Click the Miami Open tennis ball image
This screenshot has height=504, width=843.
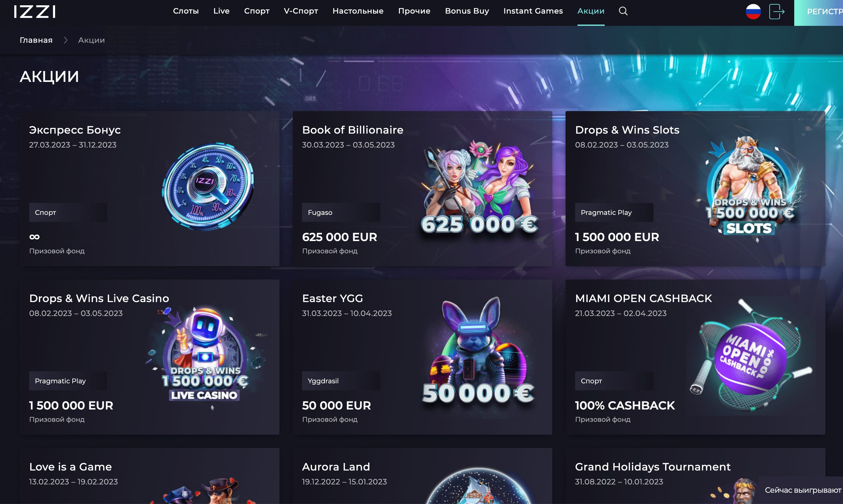(x=751, y=356)
